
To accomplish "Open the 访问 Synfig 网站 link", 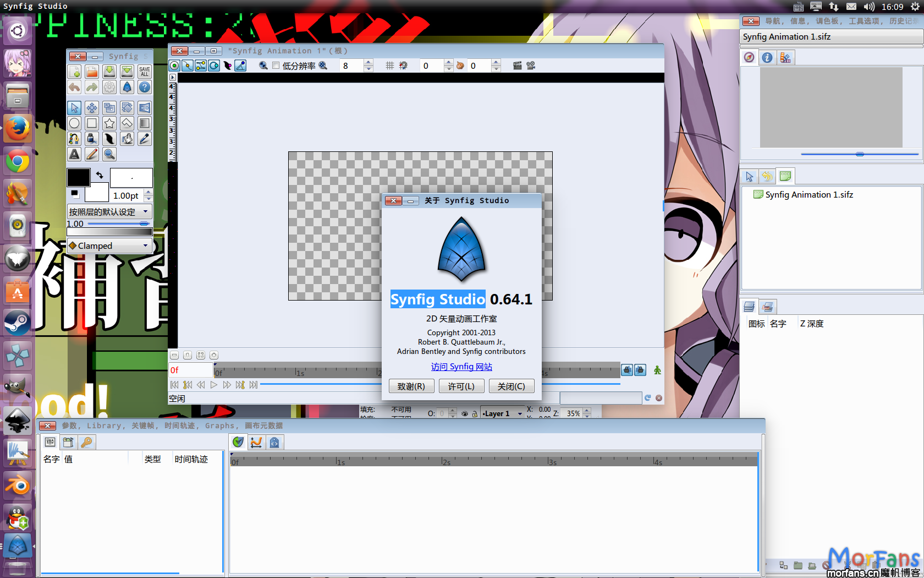I will (461, 367).
